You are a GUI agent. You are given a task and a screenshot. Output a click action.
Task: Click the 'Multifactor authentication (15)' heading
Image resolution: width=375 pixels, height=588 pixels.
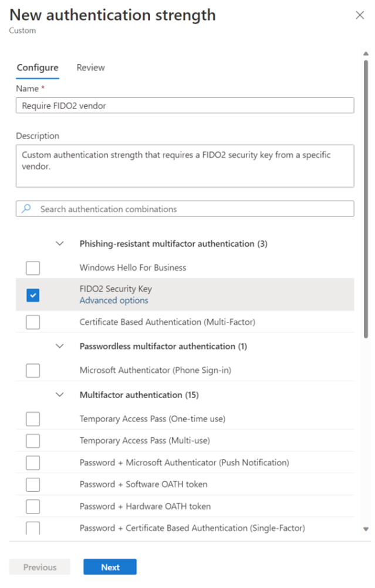(x=139, y=395)
